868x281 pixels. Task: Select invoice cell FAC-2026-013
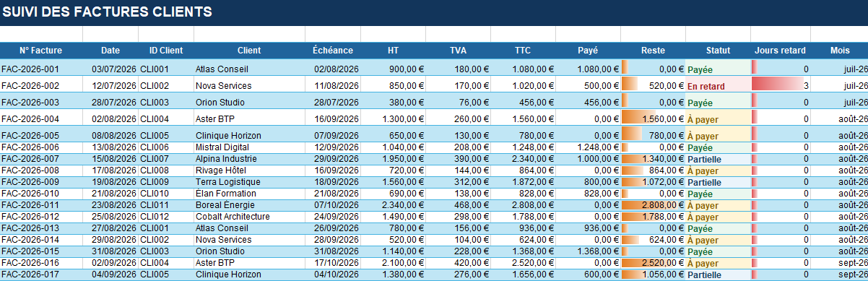(x=41, y=228)
